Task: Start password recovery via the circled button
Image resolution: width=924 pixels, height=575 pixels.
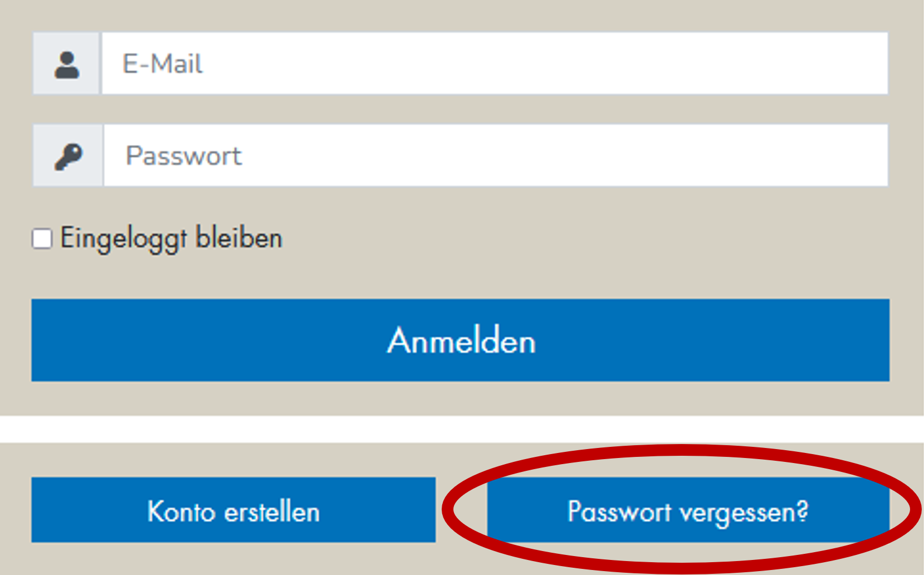Action: [x=688, y=510]
